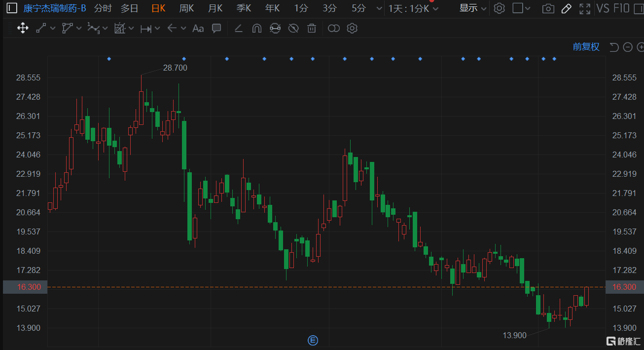Open drawing toolbar settings gear
644x350 pixels.
click(x=352, y=28)
